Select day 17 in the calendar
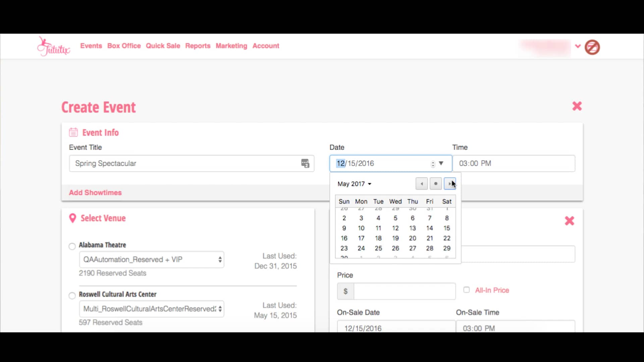This screenshot has height=362, width=644. click(361, 238)
